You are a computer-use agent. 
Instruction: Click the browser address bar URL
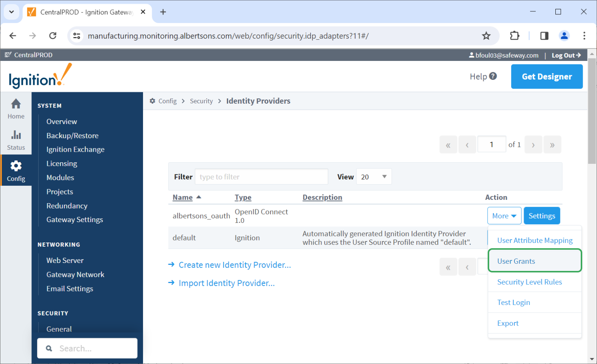pyautogui.click(x=228, y=36)
